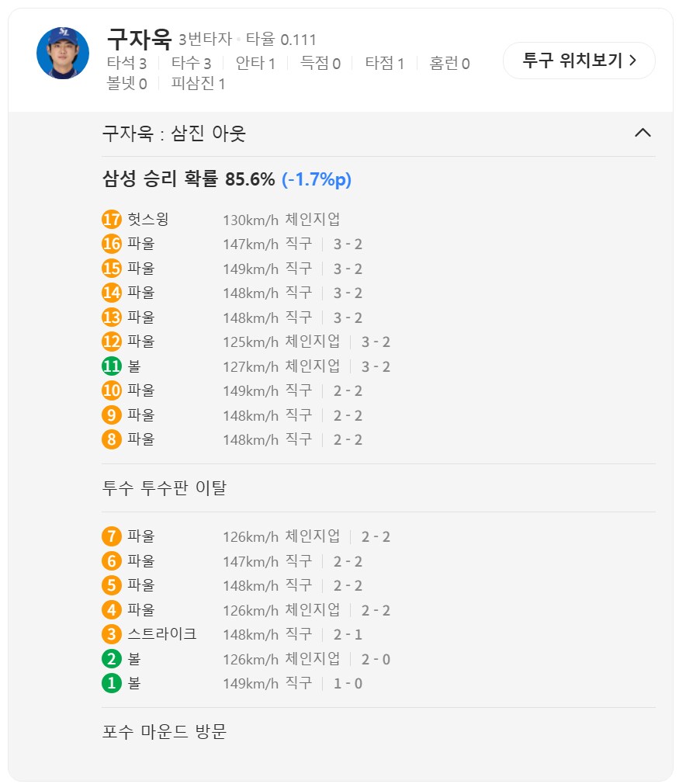
Task: Click the 구자욱 player name heading
Action: [139, 39]
